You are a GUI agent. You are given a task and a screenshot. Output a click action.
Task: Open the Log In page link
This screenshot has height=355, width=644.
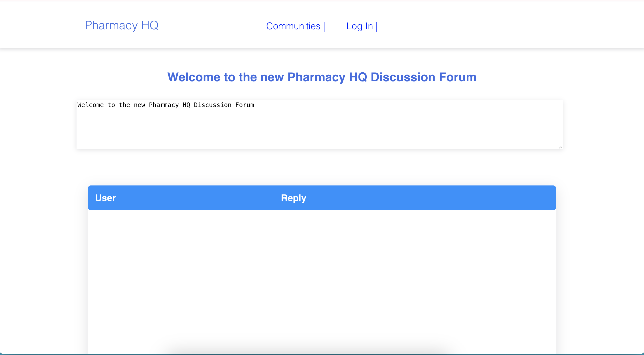pos(359,26)
